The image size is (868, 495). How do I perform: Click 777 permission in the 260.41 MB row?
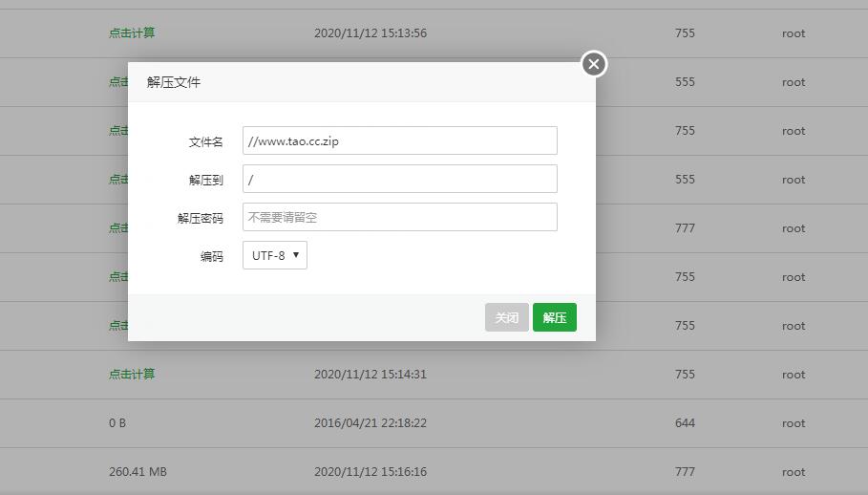pyautogui.click(x=685, y=471)
